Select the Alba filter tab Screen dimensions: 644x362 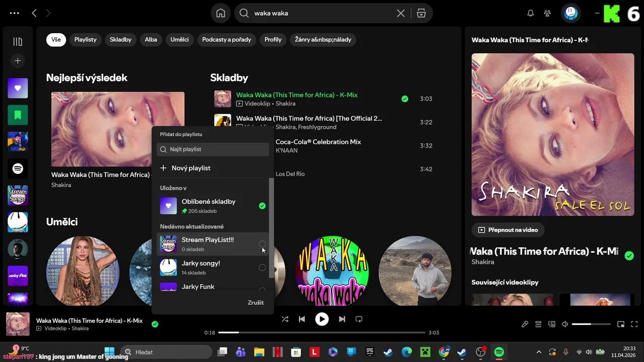(x=151, y=40)
